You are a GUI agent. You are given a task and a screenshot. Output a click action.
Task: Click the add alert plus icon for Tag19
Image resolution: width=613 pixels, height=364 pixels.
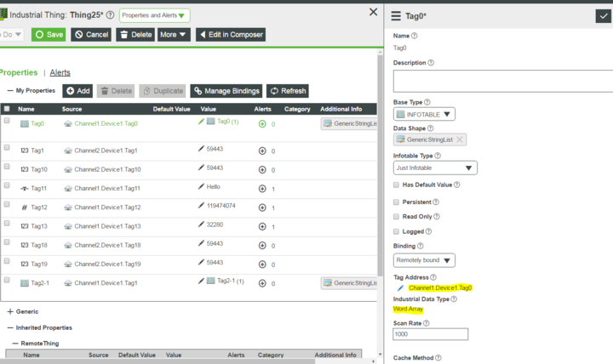[x=262, y=264]
